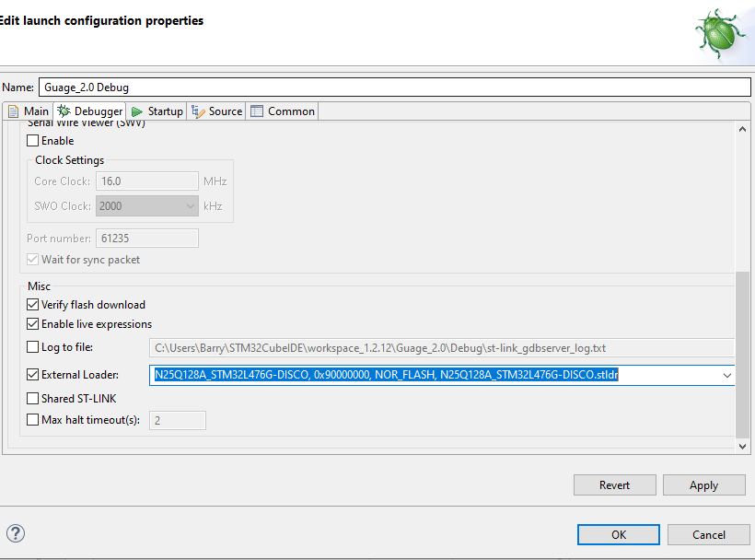Enable Shared ST-LINK checkbox
755x560 pixels.
33,399
